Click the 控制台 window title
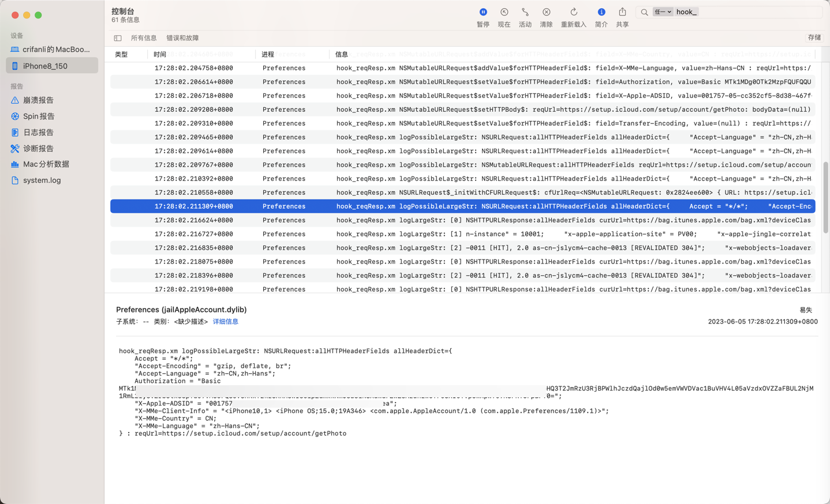 pos(123,11)
